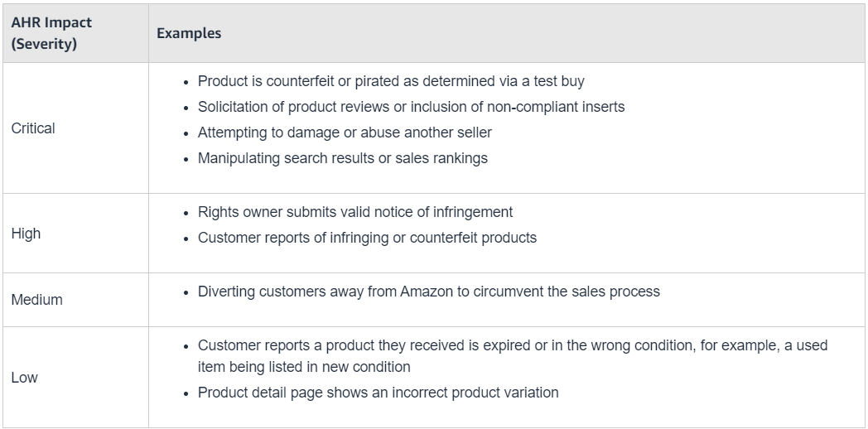Click the "Critical" severity cell
This screenshot has width=868, height=429.
(x=33, y=129)
